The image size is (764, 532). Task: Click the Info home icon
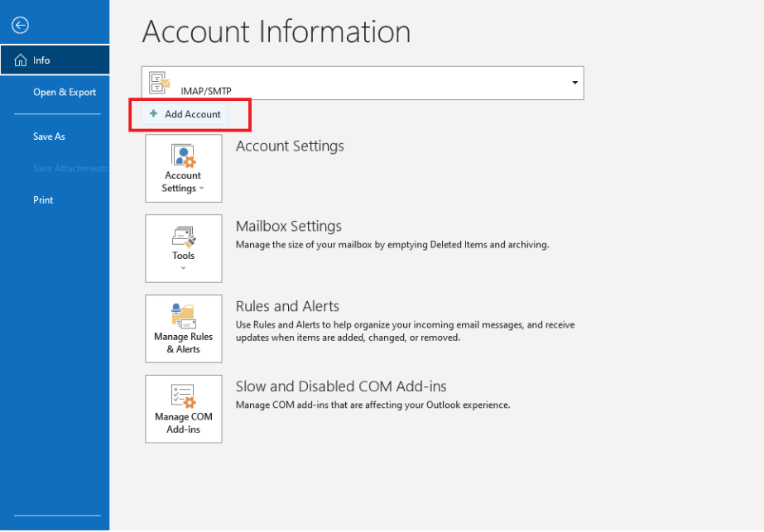[x=21, y=60]
